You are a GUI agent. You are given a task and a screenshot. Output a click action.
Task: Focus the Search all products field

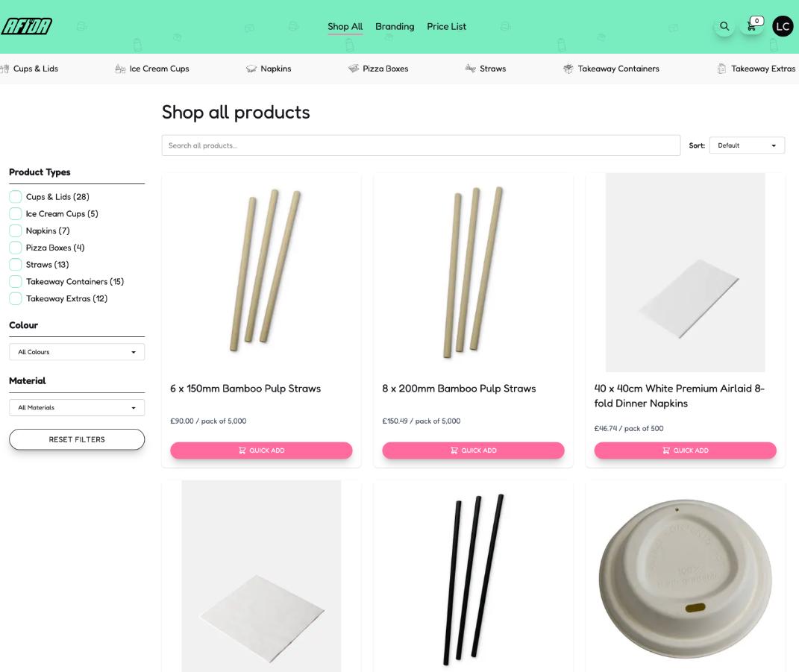(x=421, y=145)
